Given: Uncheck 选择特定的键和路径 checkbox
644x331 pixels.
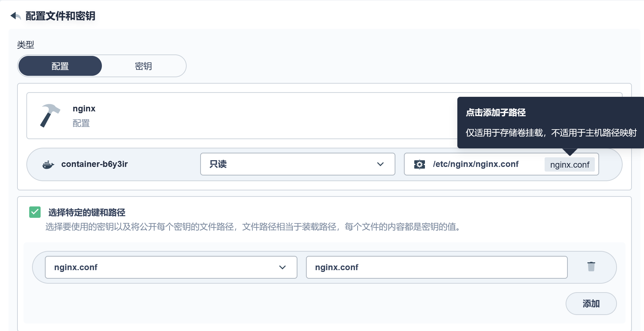Looking at the screenshot, I should pos(35,212).
